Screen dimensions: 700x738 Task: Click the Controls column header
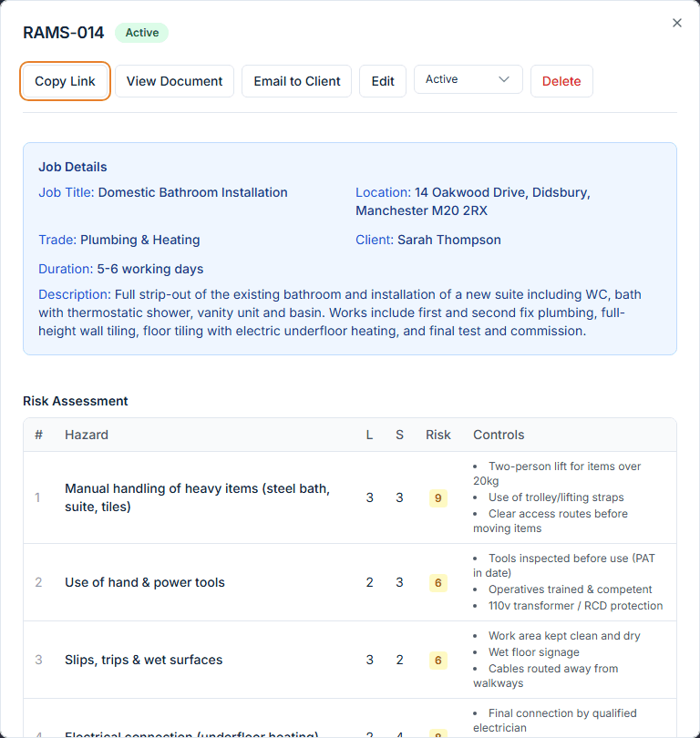pos(499,435)
